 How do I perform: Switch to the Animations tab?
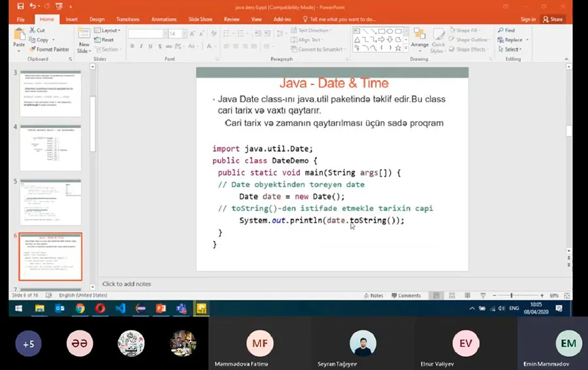164,19
